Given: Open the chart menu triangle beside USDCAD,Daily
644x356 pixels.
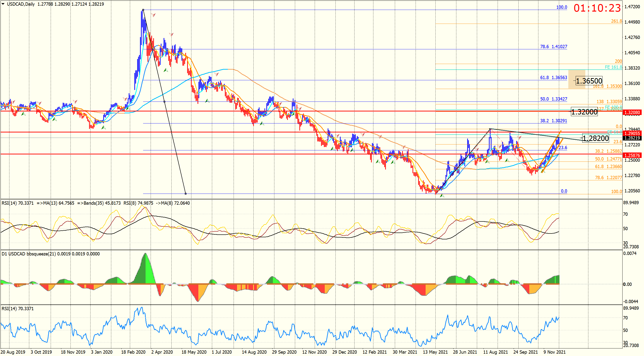Looking at the screenshot, I should [3, 4].
